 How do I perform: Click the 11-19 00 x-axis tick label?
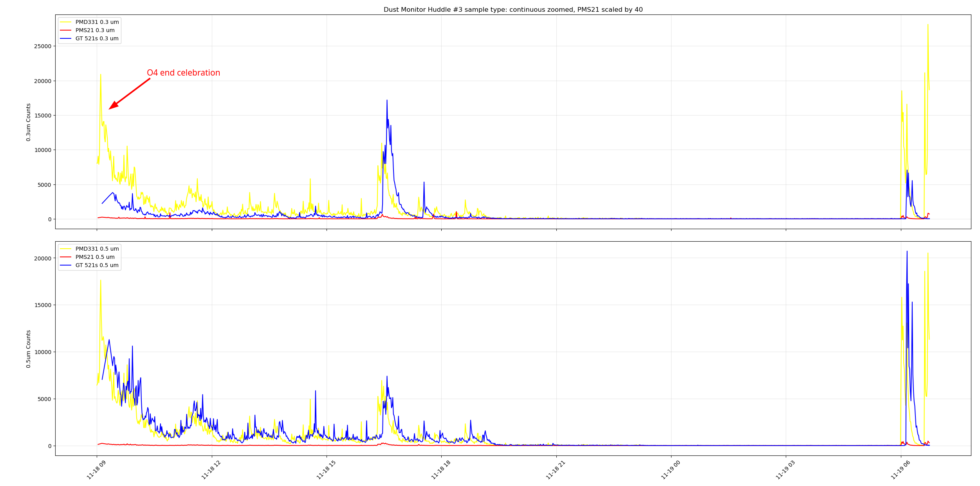[x=671, y=470]
